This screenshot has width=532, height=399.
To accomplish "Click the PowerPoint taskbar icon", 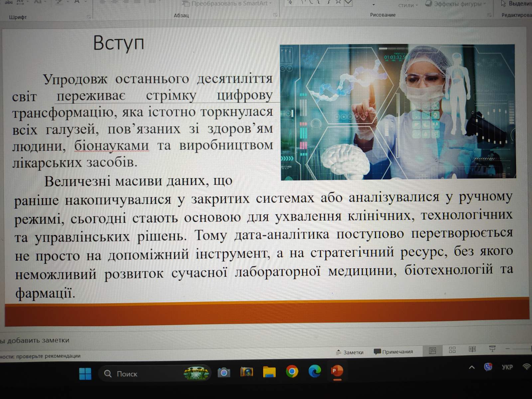I will pos(337,371).
